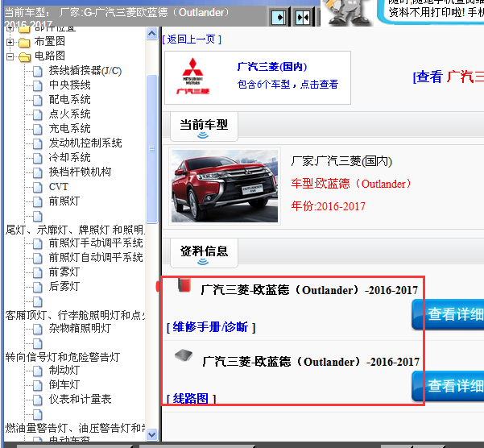Select the 资料信息 tab
484x448 pixels.
pos(204,253)
